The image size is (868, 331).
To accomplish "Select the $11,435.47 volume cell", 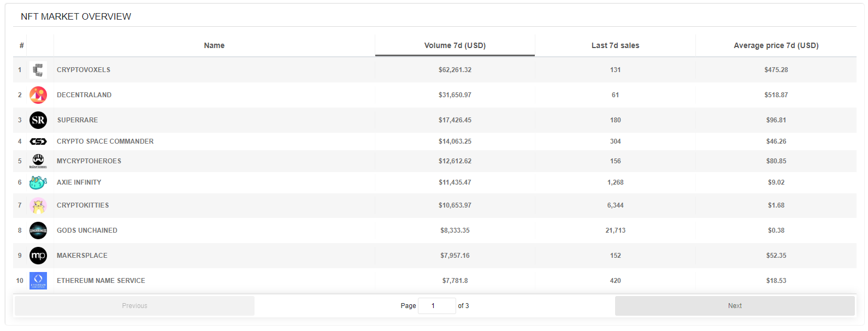I will click(x=455, y=182).
